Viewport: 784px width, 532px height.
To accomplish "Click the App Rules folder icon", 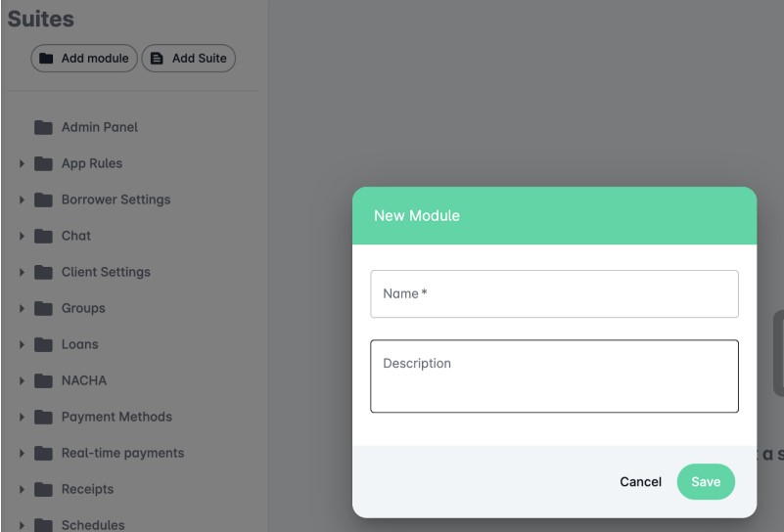I will (43, 163).
